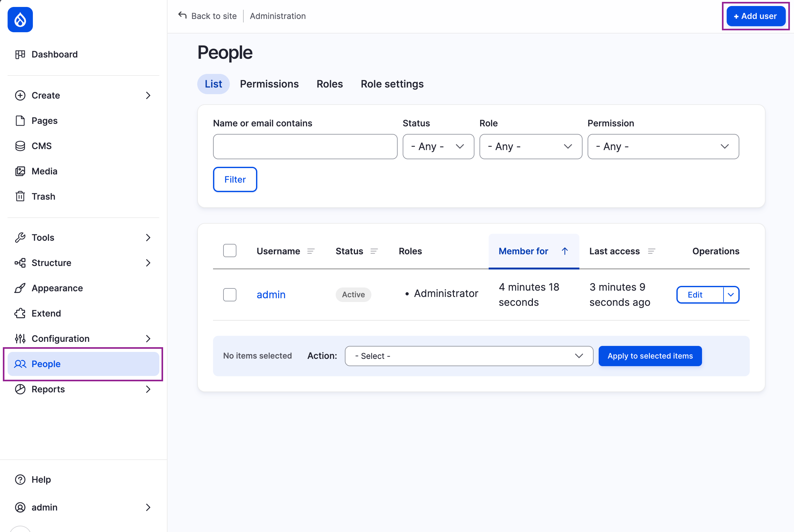The image size is (794, 532).
Task: Click the Dashboard grid icon
Action: pyautogui.click(x=20, y=54)
